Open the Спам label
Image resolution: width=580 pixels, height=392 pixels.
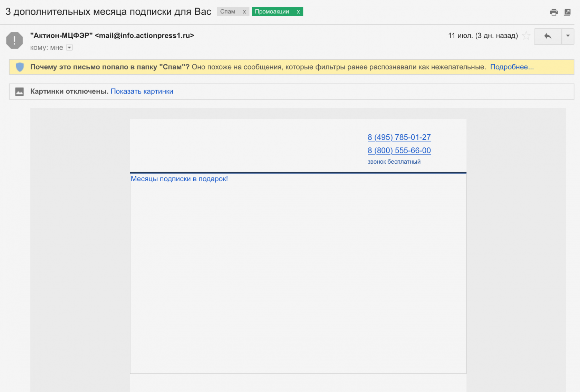tap(228, 12)
